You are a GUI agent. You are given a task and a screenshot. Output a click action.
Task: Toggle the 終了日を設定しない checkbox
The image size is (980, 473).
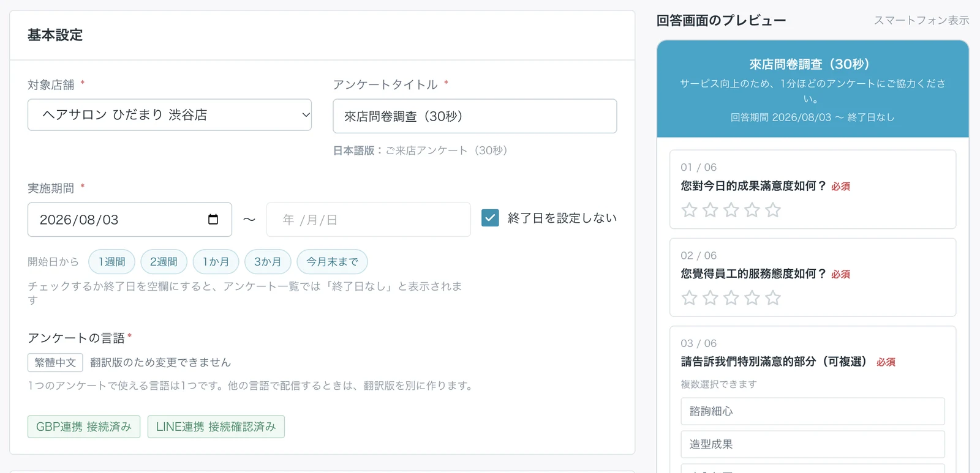coord(490,218)
